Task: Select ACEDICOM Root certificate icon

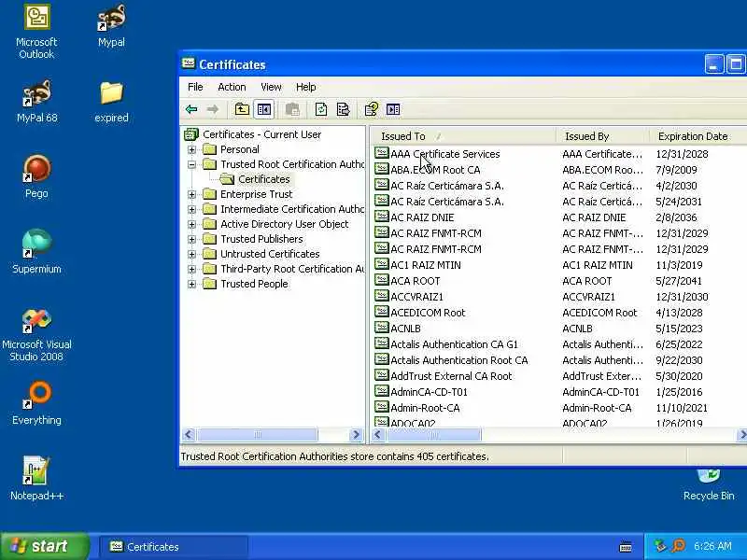Action: [x=381, y=312]
